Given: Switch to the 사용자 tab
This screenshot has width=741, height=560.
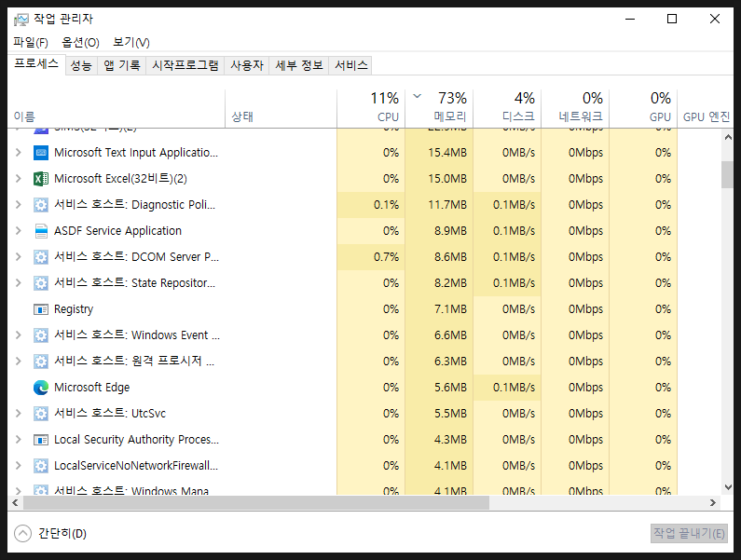Looking at the screenshot, I should [x=247, y=65].
